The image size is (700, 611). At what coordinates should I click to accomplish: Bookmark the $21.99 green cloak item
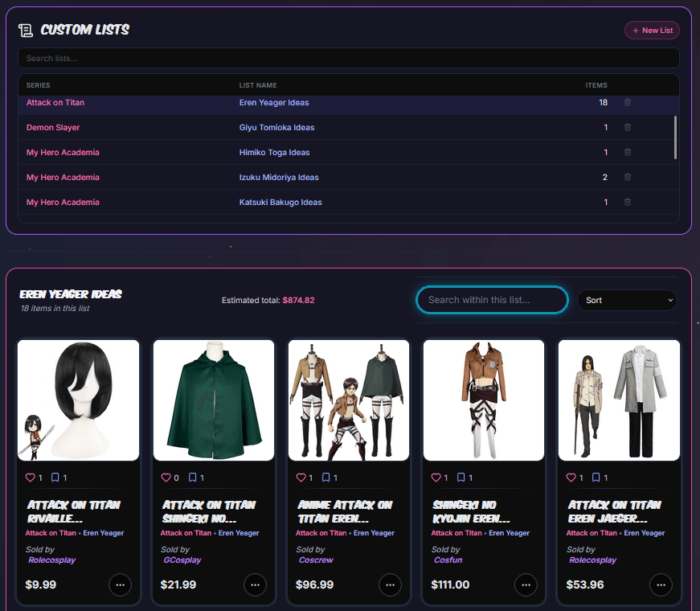pos(192,478)
